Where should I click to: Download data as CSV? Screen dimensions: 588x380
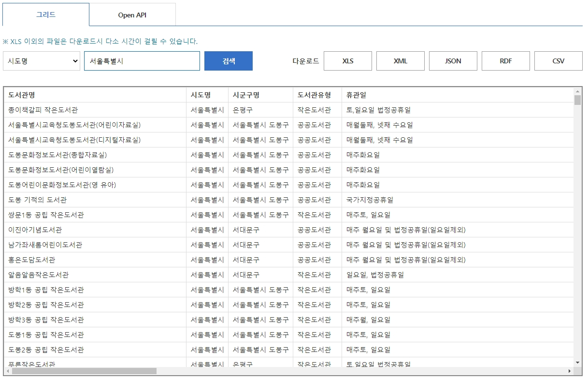pos(559,61)
